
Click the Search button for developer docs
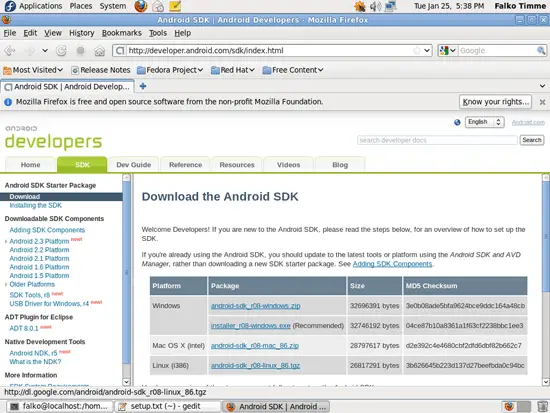tap(532, 140)
